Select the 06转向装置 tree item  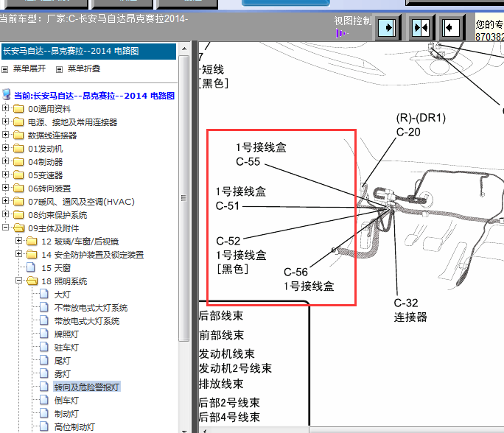49,189
